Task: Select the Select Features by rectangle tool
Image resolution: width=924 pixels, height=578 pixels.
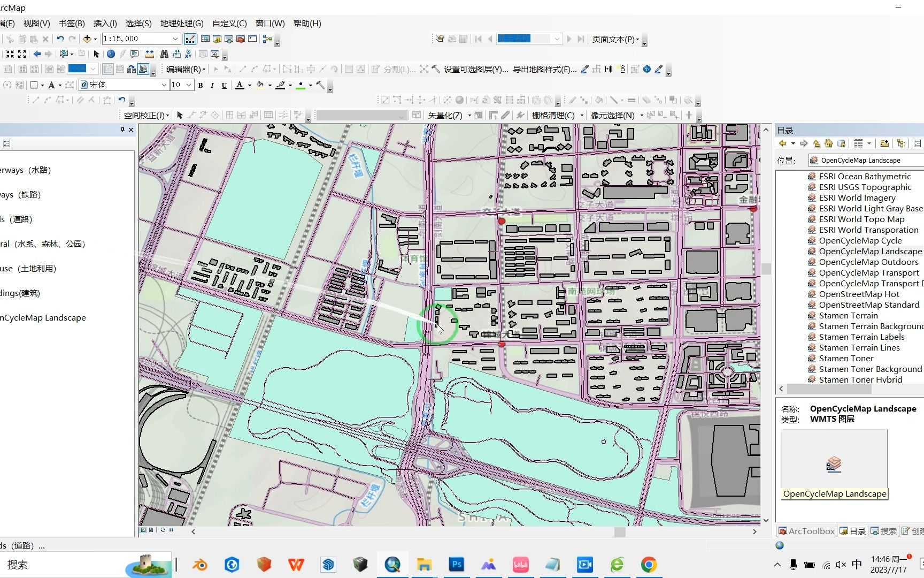Action: (64, 54)
